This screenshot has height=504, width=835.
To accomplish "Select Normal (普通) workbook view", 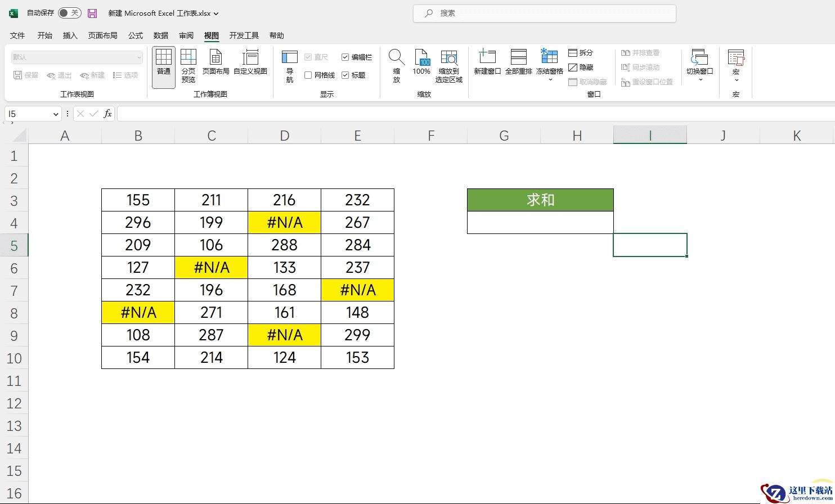I will click(x=164, y=67).
